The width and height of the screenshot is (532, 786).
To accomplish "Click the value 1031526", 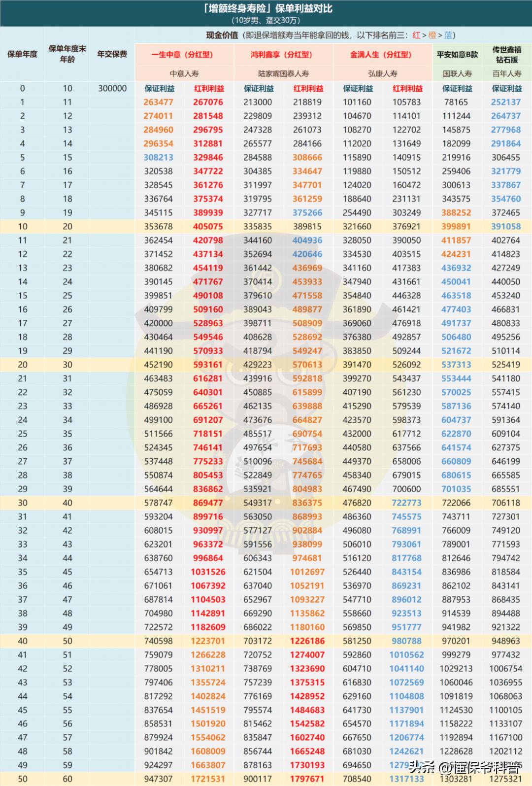I will coord(208,572).
